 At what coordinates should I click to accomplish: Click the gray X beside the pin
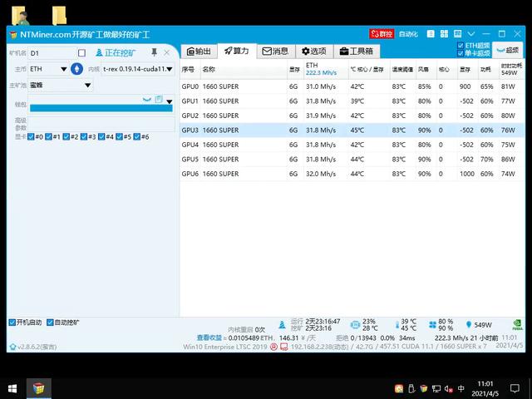pos(166,52)
